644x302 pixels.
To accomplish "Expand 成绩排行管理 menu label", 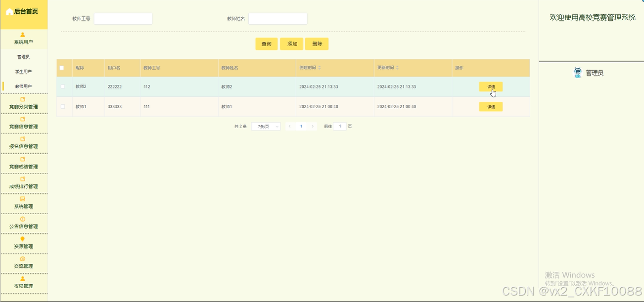I will click(23, 186).
